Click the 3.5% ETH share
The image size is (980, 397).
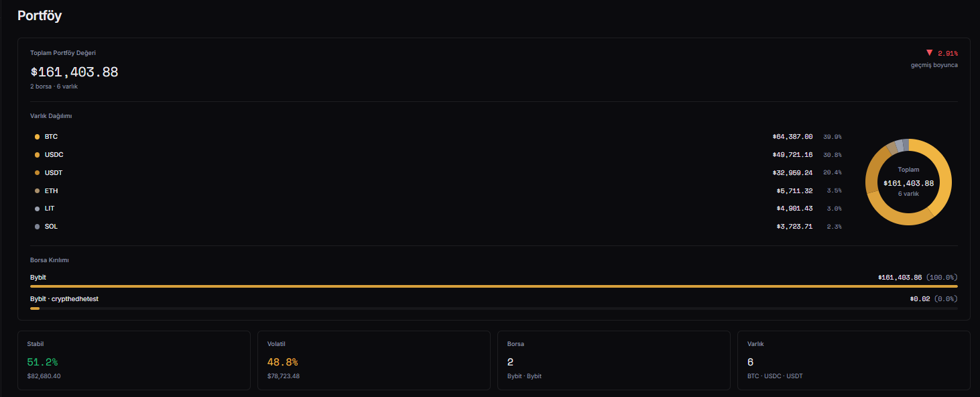[x=835, y=191]
